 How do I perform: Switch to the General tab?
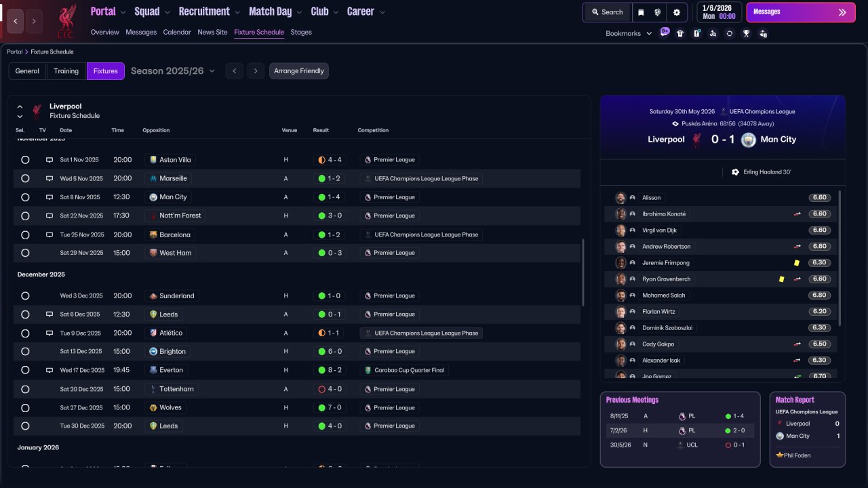click(x=27, y=71)
